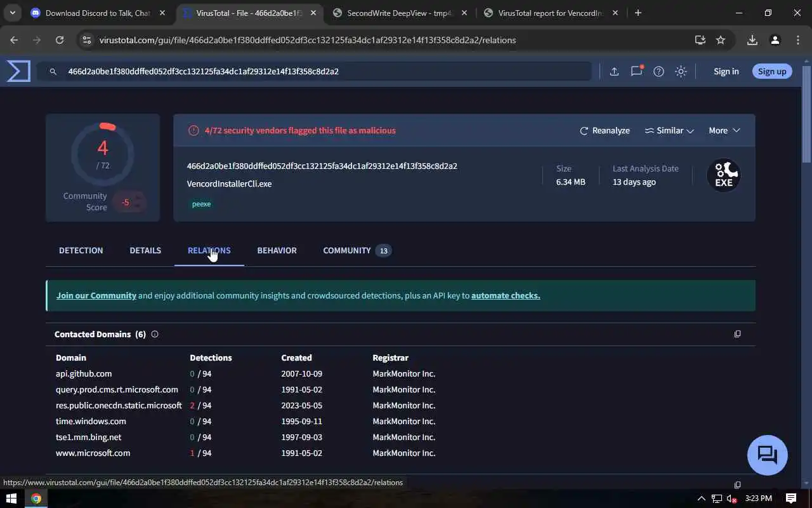The image size is (812, 508).
Task: Open the Chrome three-dot menu
Action: click(x=798, y=40)
